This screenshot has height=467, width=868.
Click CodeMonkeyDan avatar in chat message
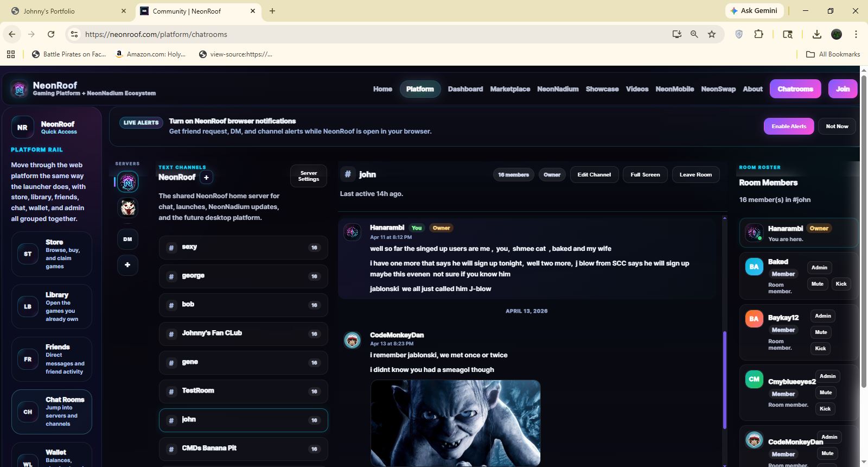coord(353,340)
